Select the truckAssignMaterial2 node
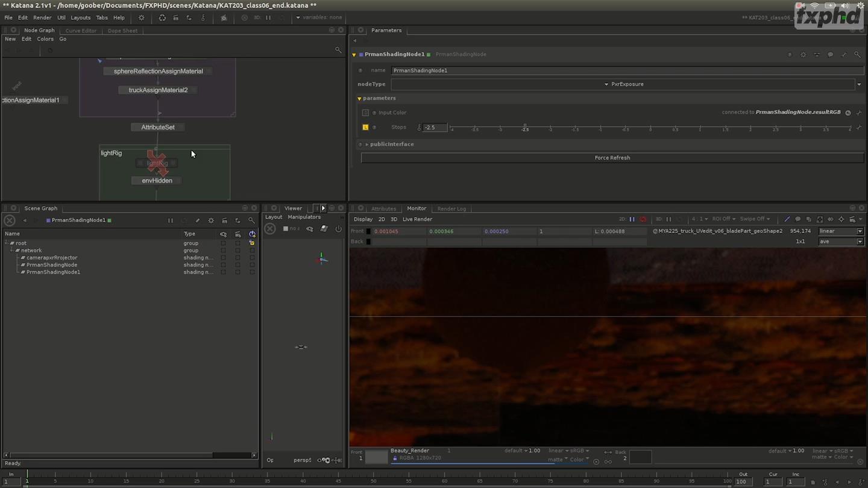868x488 pixels. pos(158,90)
